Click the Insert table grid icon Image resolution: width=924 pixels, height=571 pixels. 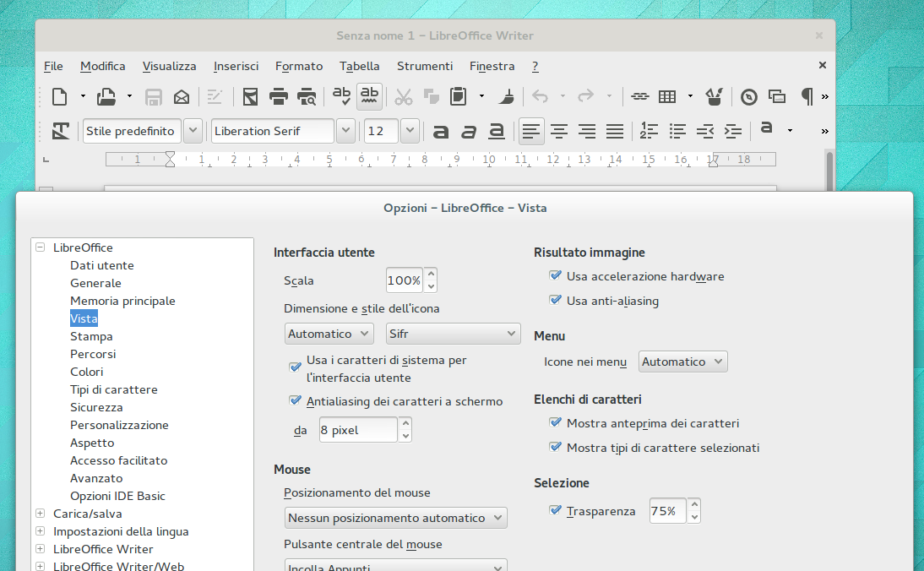click(x=667, y=96)
